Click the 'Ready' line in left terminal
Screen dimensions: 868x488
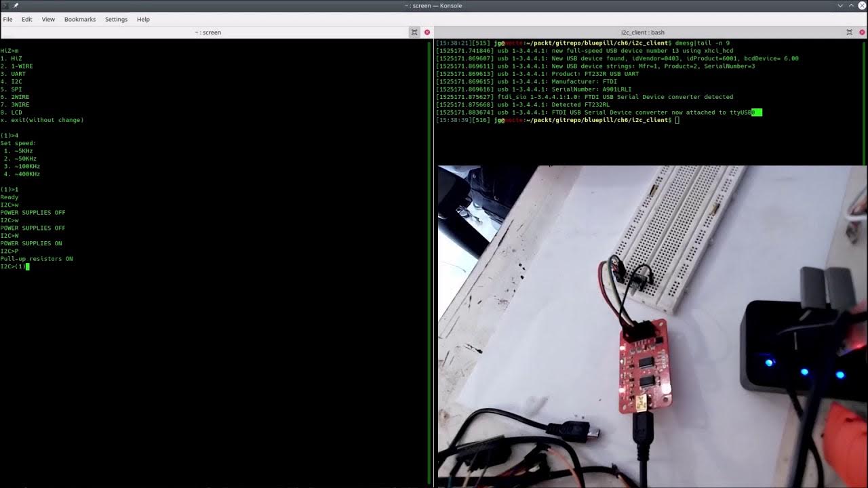pyautogui.click(x=9, y=197)
